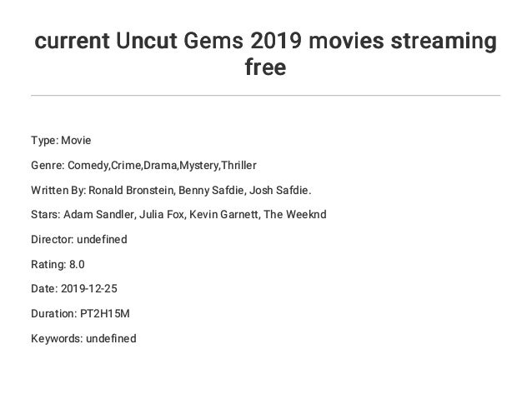Click Kevin Garnett in the Stars line
The image size is (532, 399).
click(223, 215)
